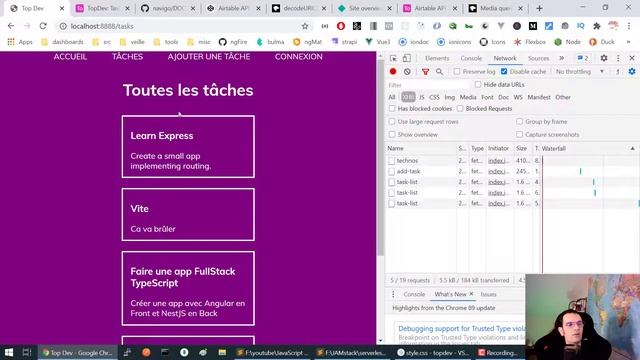Image resolution: width=640 pixels, height=360 pixels.
Task: Click the browser back arrow
Action: click(11, 26)
